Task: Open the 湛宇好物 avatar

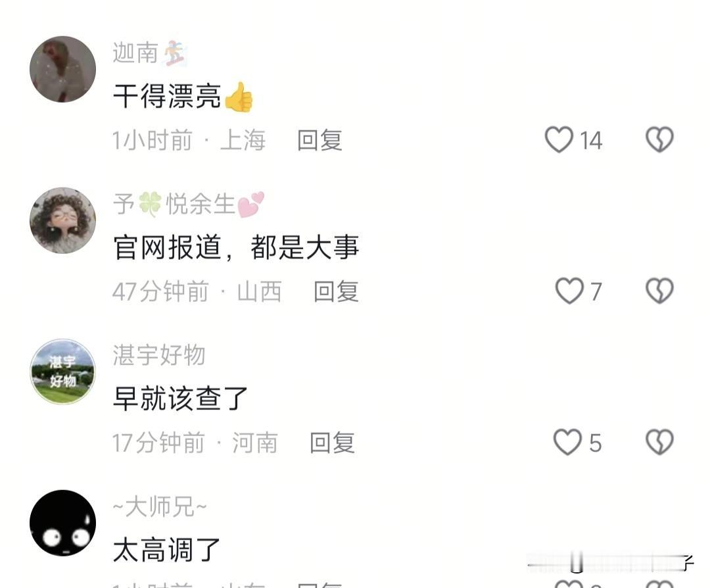Action: (63, 372)
